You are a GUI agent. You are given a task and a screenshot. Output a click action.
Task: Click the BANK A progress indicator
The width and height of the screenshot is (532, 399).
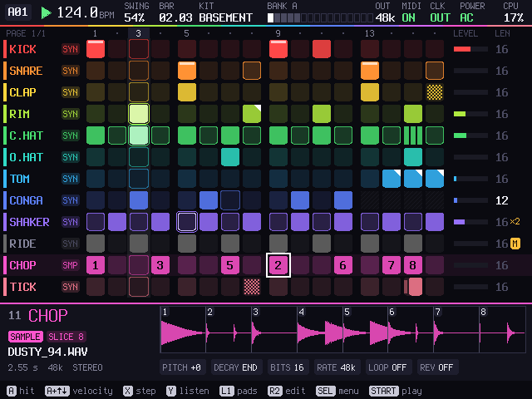coord(320,17)
